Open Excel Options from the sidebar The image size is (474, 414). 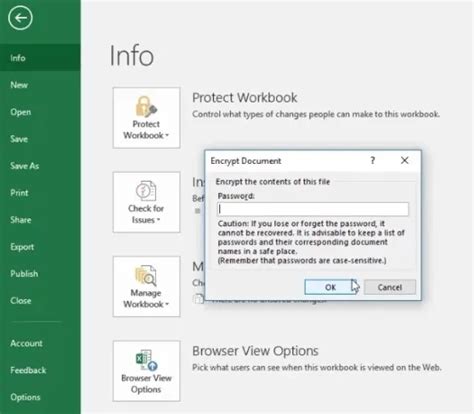tap(40, 397)
